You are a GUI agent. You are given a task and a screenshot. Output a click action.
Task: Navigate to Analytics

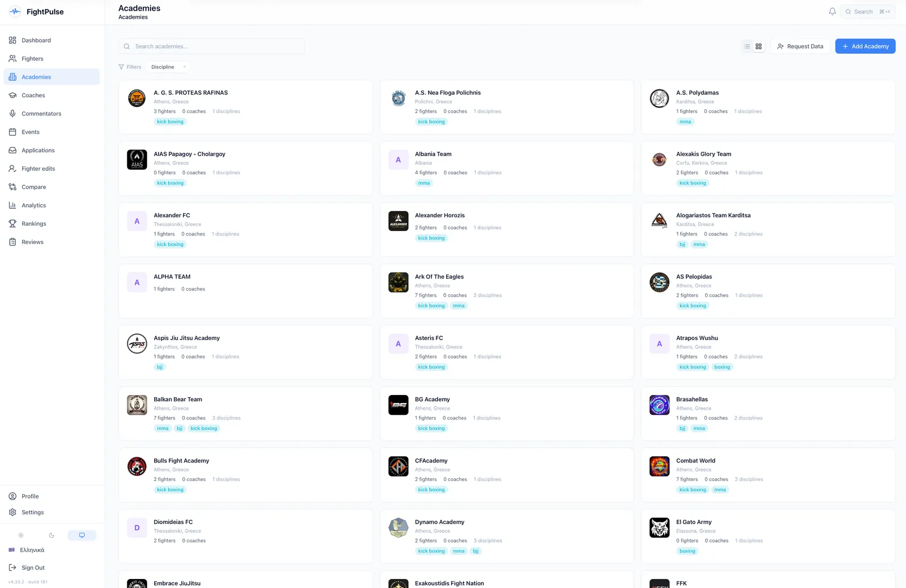pos(52,205)
